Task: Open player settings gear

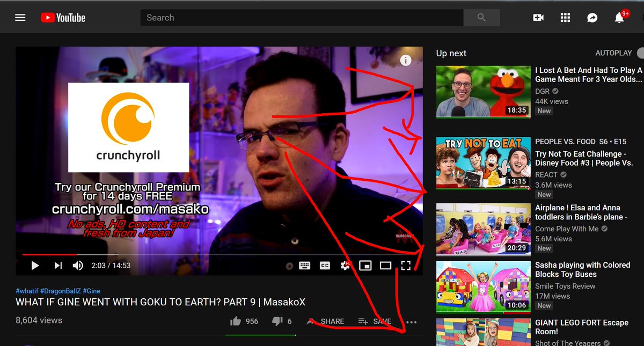Action: coord(345,266)
